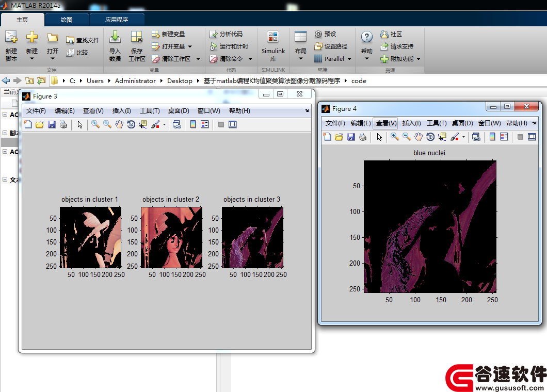This screenshot has height=392, width=547.
Task: Click the Help question mark icon
Action: (366, 37)
